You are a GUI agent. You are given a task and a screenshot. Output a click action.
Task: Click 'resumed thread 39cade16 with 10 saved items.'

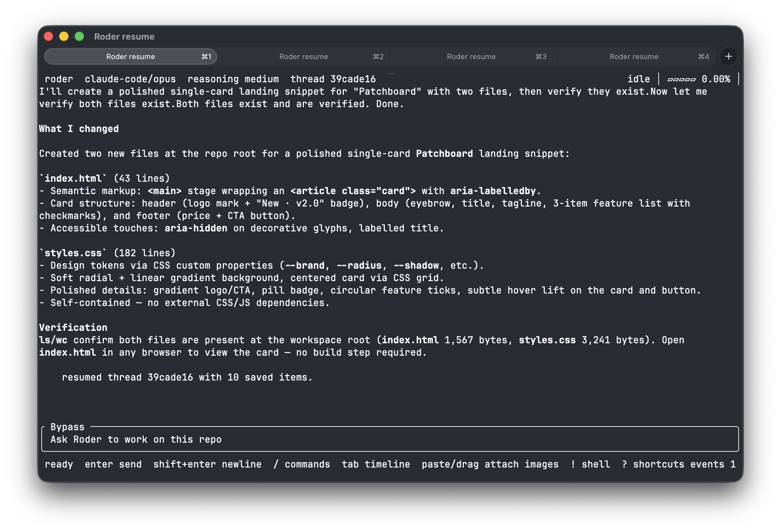point(187,377)
